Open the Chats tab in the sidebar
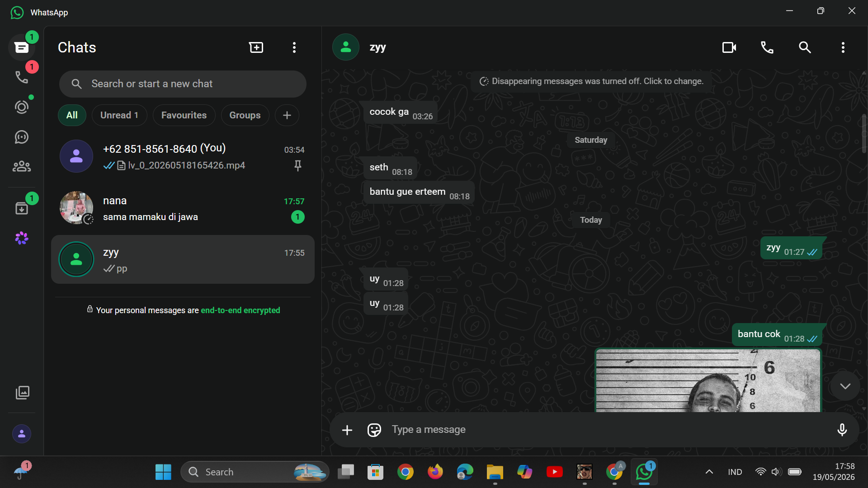Screen dimensions: 868x488 pyautogui.click(x=21, y=47)
